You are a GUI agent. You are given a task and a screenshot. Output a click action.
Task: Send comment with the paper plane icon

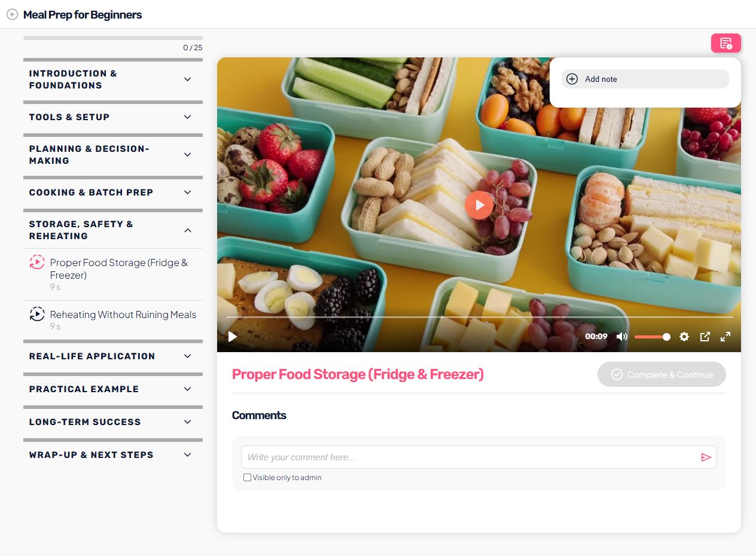(706, 457)
